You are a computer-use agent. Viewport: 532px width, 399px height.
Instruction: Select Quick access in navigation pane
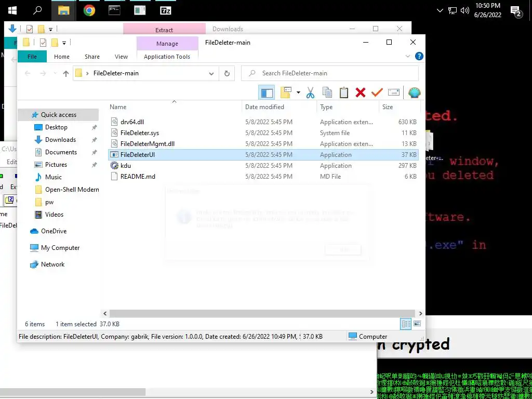point(58,115)
